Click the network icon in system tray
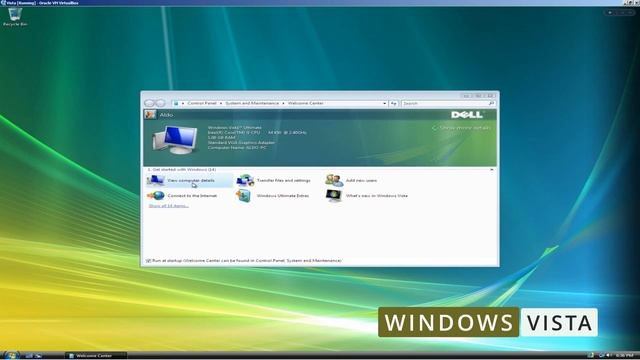 pyautogui.click(x=601, y=356)
